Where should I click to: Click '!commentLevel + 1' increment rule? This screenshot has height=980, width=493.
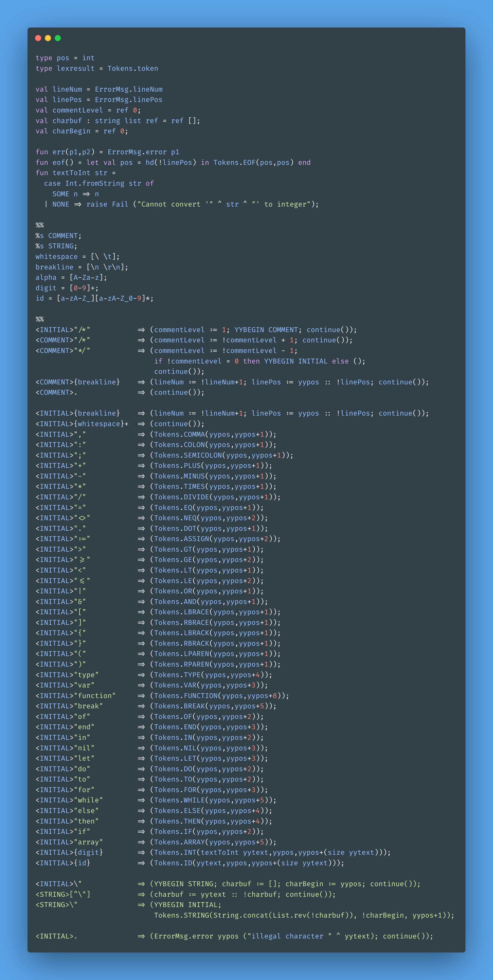coord(194,340)
